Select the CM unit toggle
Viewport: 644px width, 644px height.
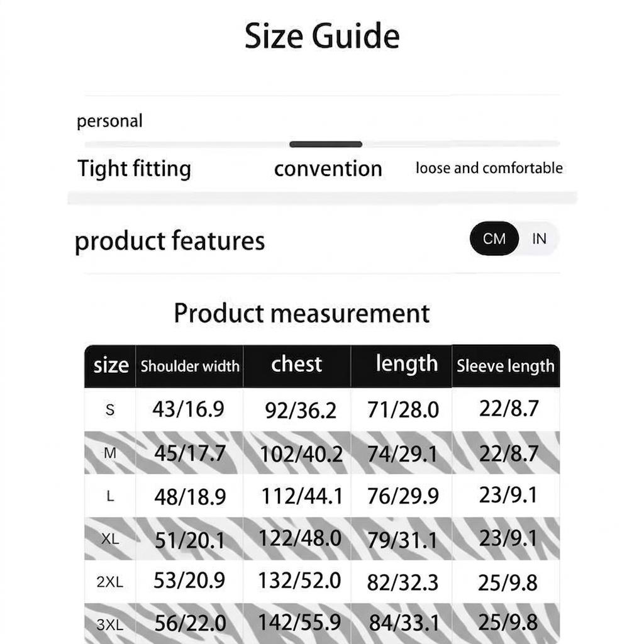point(494,240)
